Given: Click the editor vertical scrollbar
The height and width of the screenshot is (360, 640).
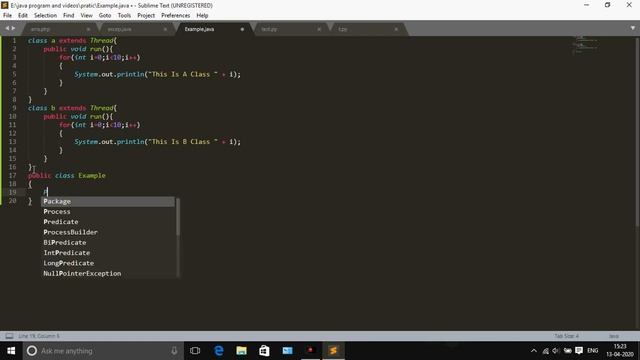Looking at the screenshot, I should click(x=637, y=131).
